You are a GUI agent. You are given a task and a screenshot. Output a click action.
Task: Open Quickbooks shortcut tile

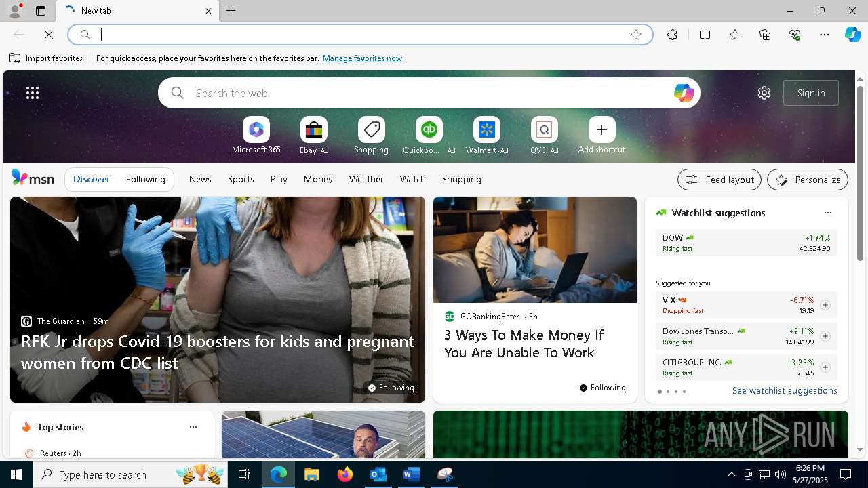point(429,136)
